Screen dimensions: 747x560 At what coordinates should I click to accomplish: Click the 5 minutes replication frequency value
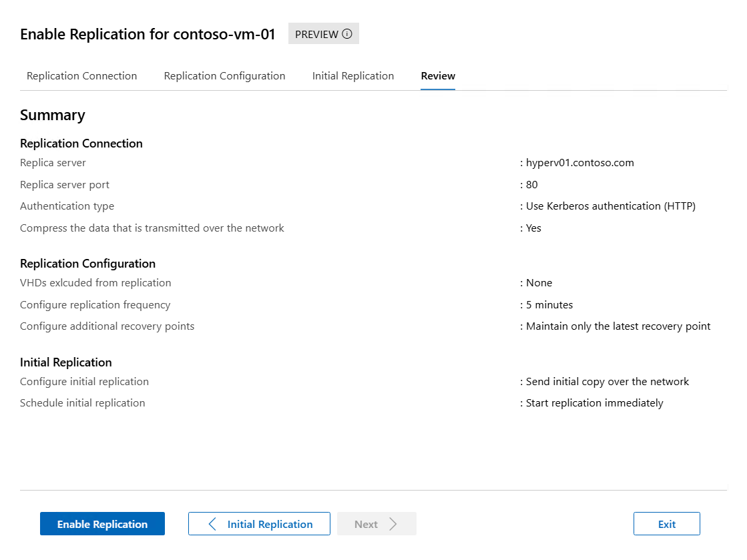(549, 305)
